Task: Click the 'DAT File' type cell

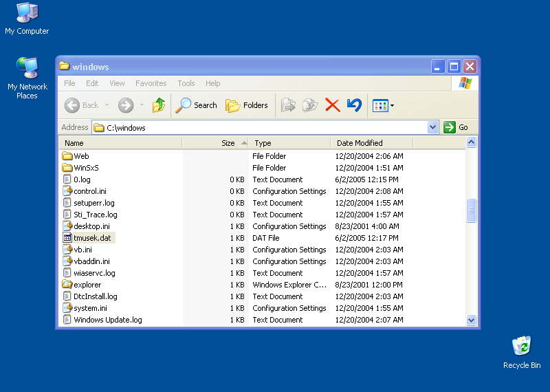Action: point(266,238)
